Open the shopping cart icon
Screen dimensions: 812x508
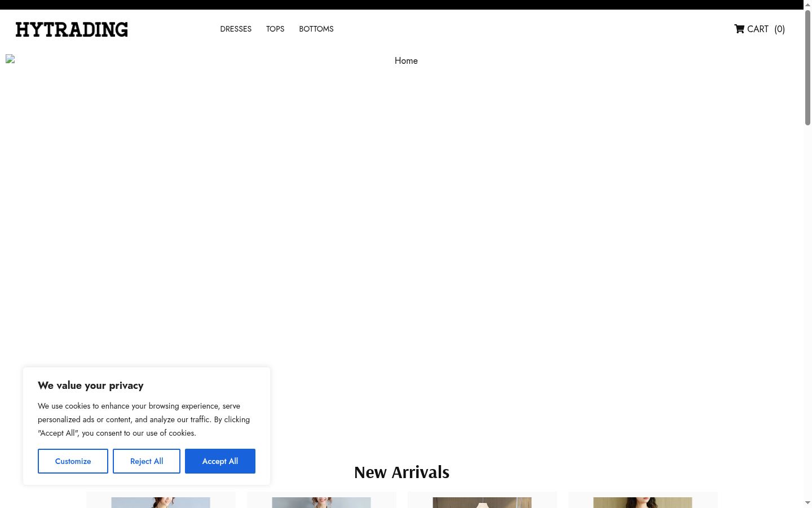pos(739,29)
